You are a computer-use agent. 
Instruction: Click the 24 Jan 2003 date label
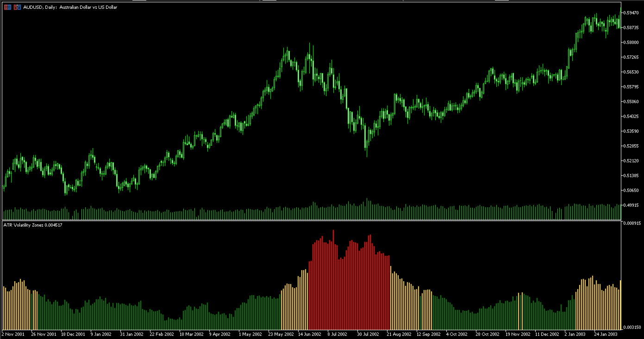(606, 334)
